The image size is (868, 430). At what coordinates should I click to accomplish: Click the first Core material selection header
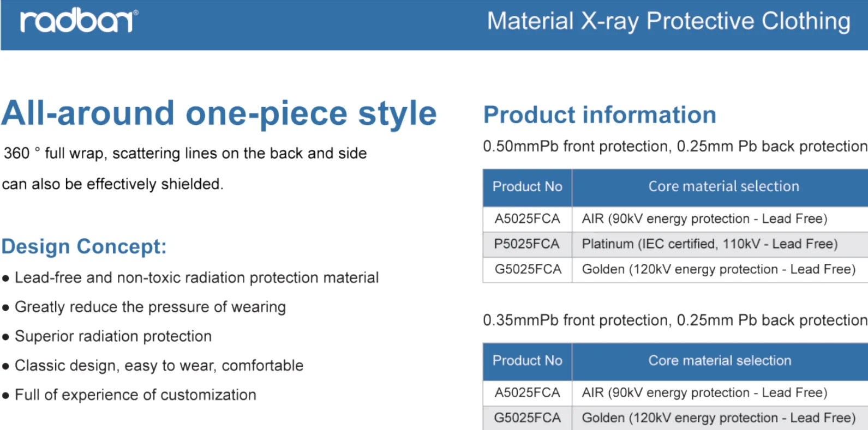point(720,187)
